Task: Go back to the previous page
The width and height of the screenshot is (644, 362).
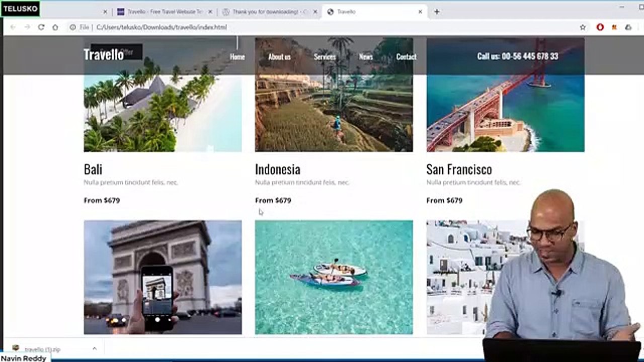Action: [14, 27]
